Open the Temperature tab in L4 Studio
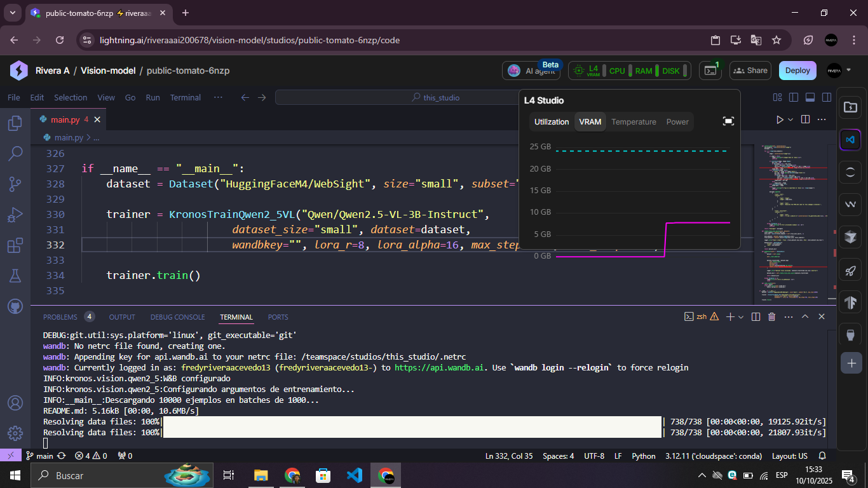Image resolution: width=868 pixels, height=488 pixels. 634,121
